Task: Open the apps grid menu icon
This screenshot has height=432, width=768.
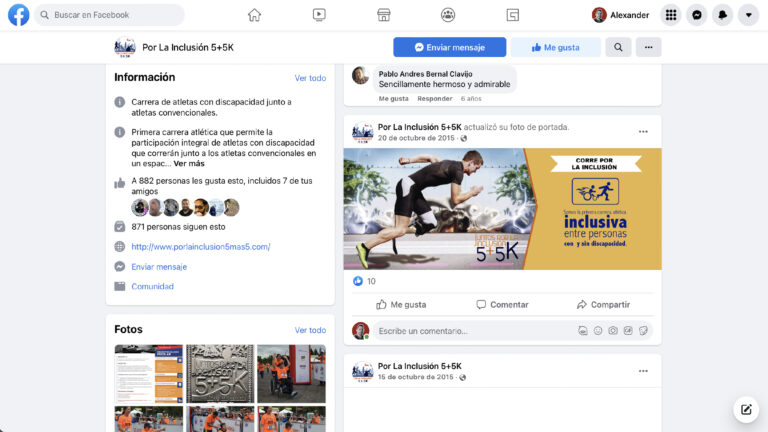Action: (671, 15)
